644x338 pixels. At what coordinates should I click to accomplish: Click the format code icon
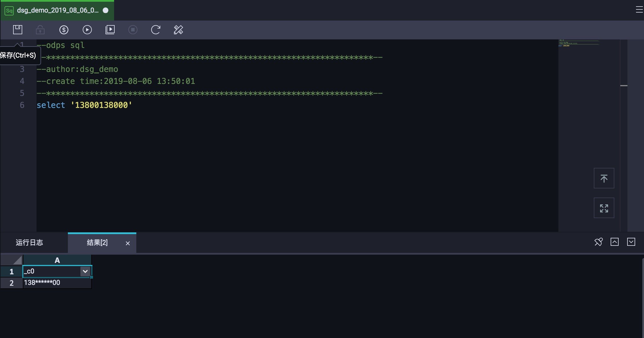[x=179, y=30]
